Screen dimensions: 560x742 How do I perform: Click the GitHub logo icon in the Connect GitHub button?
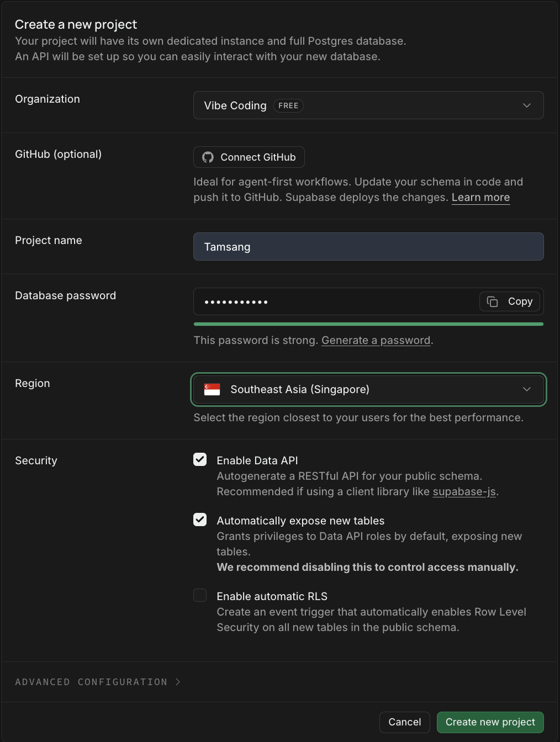point(208,157)
